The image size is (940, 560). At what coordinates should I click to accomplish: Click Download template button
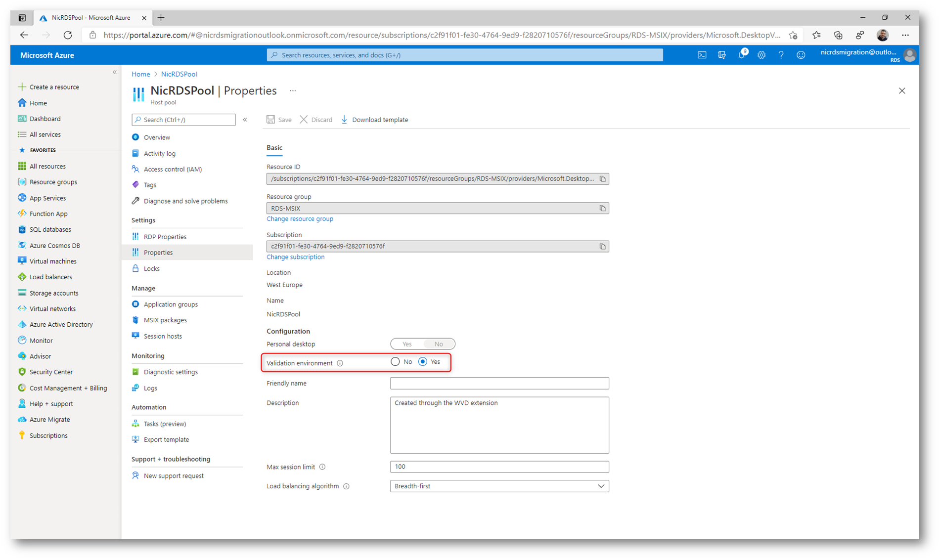375,120
